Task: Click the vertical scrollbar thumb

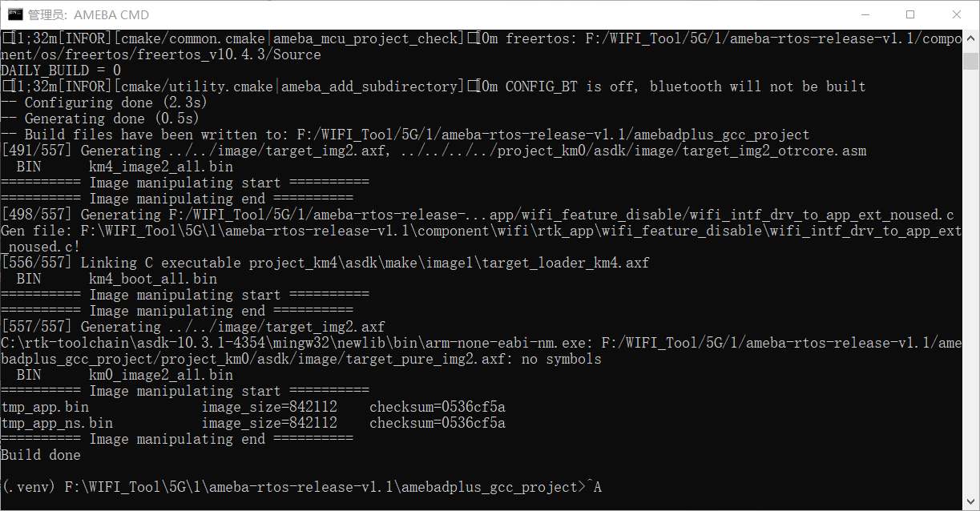Action: 970,61
